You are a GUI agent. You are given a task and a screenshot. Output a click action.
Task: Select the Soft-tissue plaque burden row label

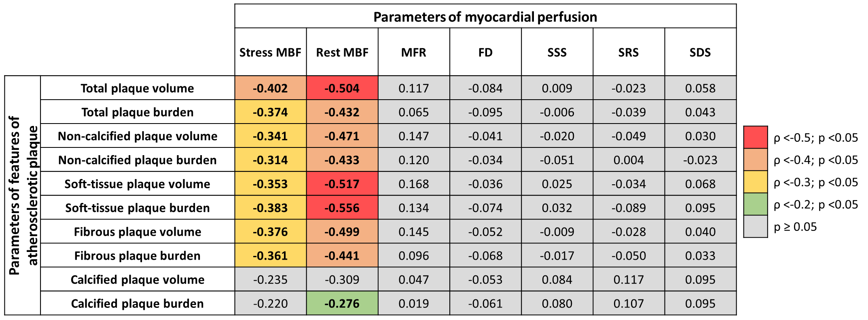(138, 208)
